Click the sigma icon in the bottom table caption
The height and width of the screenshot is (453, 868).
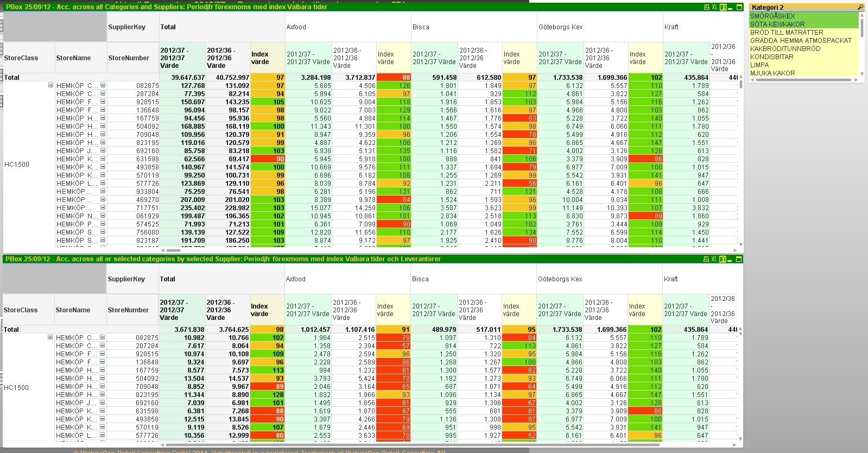pos(723,259)
